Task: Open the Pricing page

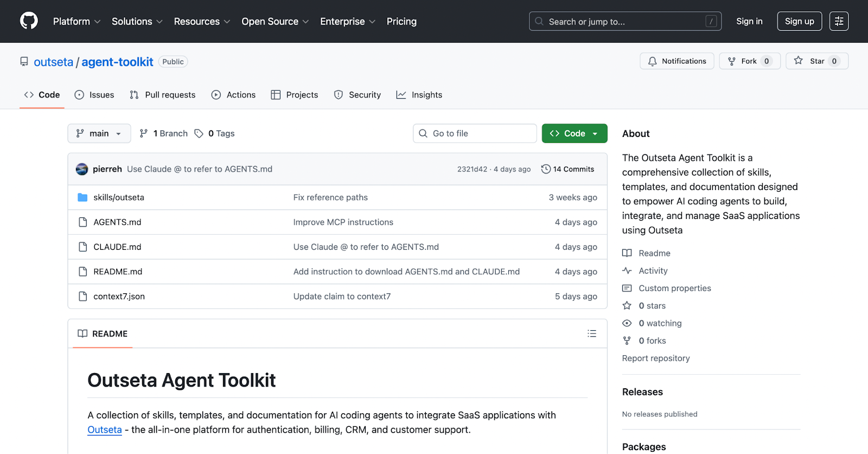Action: 401,21
